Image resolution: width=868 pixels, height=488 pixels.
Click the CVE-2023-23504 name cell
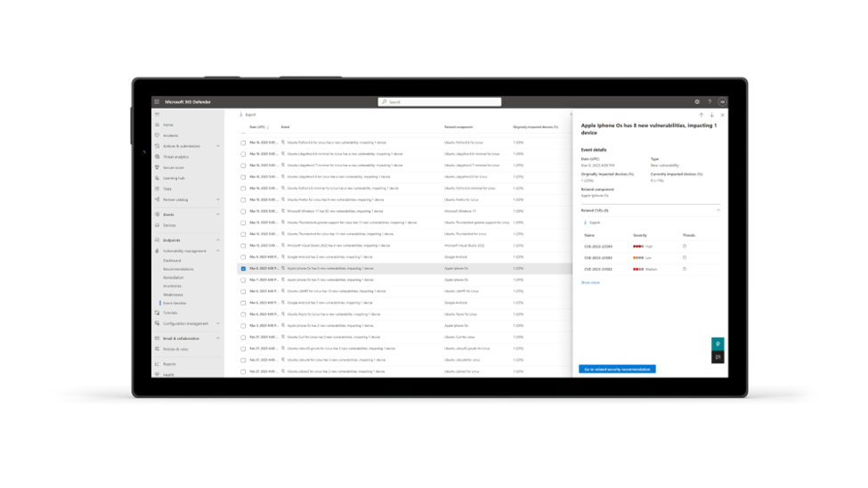click(598, 247)
